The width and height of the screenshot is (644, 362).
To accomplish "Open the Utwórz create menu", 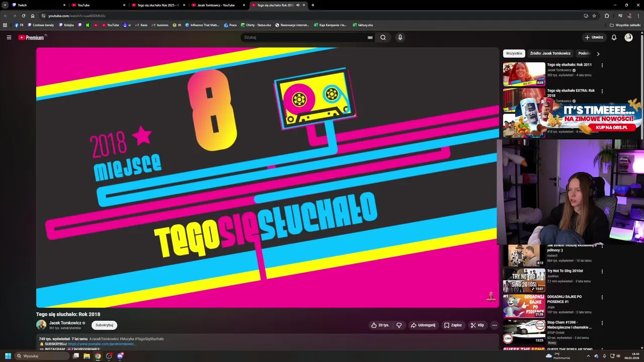I will click(594, 37).
